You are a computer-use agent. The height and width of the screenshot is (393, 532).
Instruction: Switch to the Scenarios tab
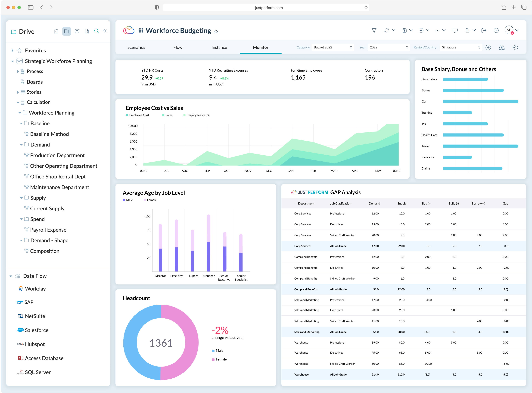click(x=136, y=47)
